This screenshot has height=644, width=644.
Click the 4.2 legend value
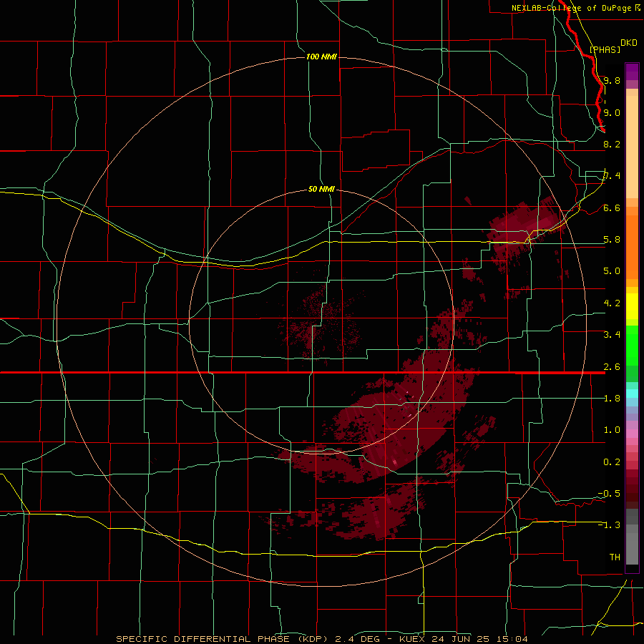click(x=612, y=303)
